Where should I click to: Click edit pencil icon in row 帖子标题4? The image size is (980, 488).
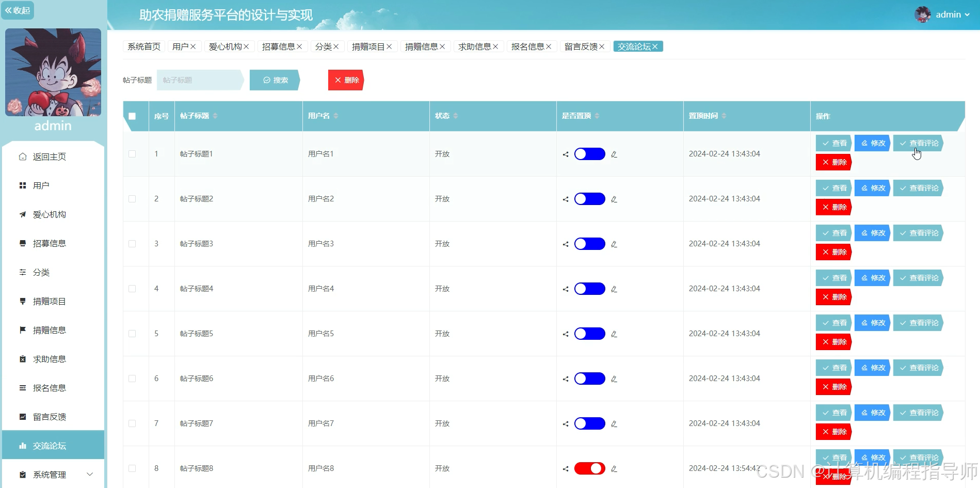click(614, 289)
